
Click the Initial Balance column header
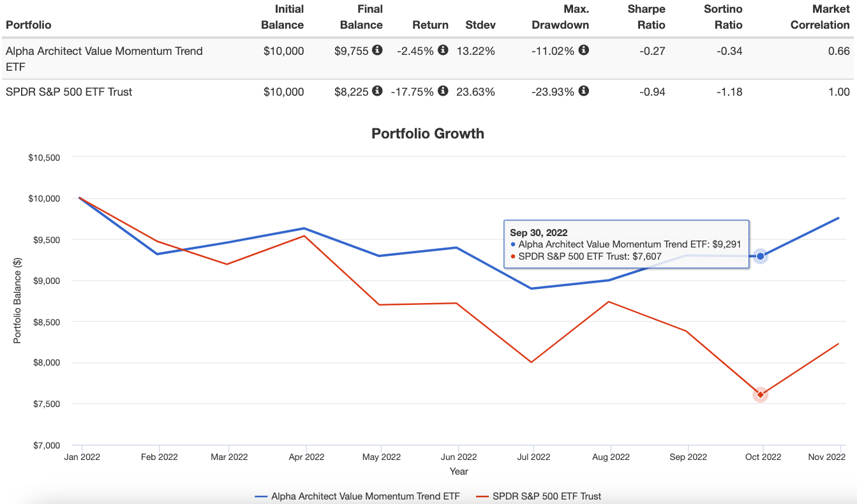(x=283, y=17)
